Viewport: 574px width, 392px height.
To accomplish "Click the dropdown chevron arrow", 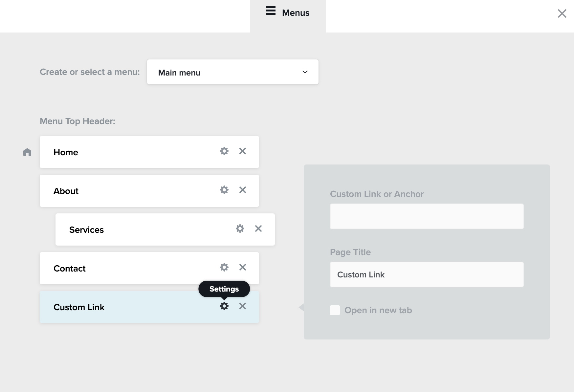I will (305, 72).
